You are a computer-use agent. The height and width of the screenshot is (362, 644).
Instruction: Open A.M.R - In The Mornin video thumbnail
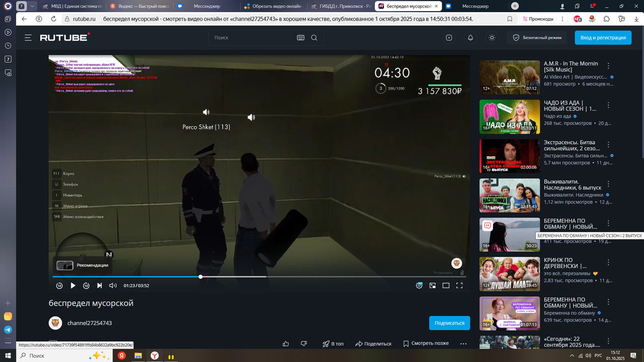tap(510, 77)
